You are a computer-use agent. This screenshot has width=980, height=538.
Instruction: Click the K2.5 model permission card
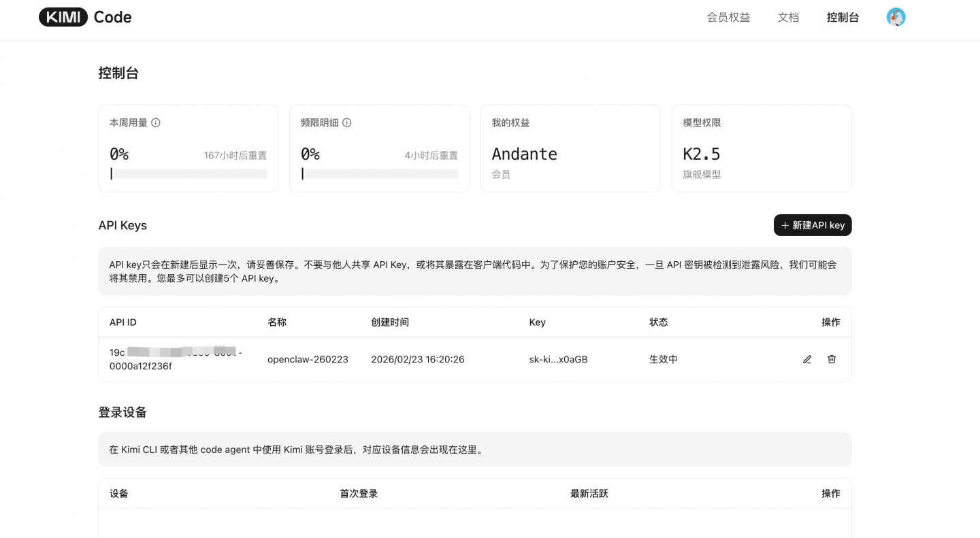click(762, 148)
